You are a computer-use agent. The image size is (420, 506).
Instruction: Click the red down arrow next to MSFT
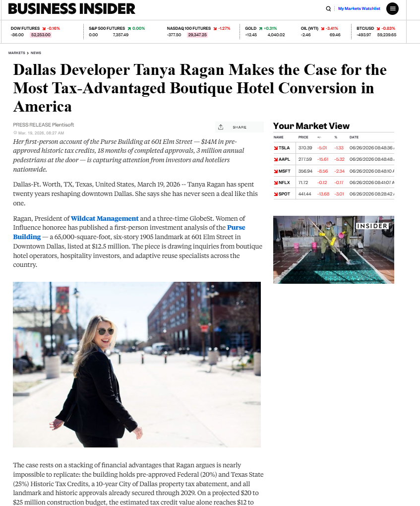[276, 171]
